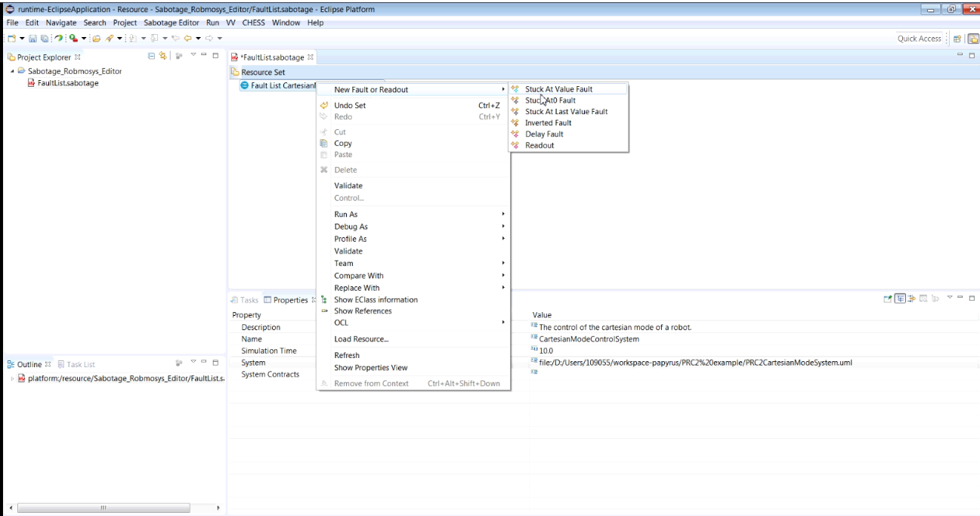This screenshot has width=980, height=516.
Task: Close the FaultList.sabotage editor tab
Action: [311, 57]
